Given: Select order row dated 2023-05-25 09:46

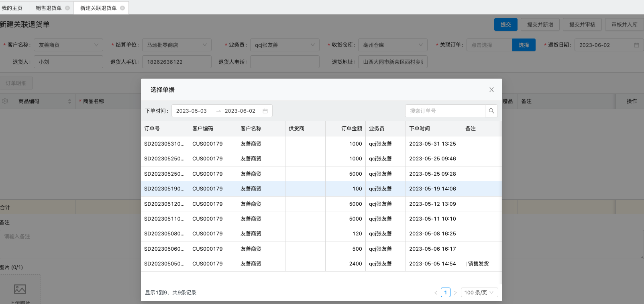Looking at the screenshot, I should [321, 158].
